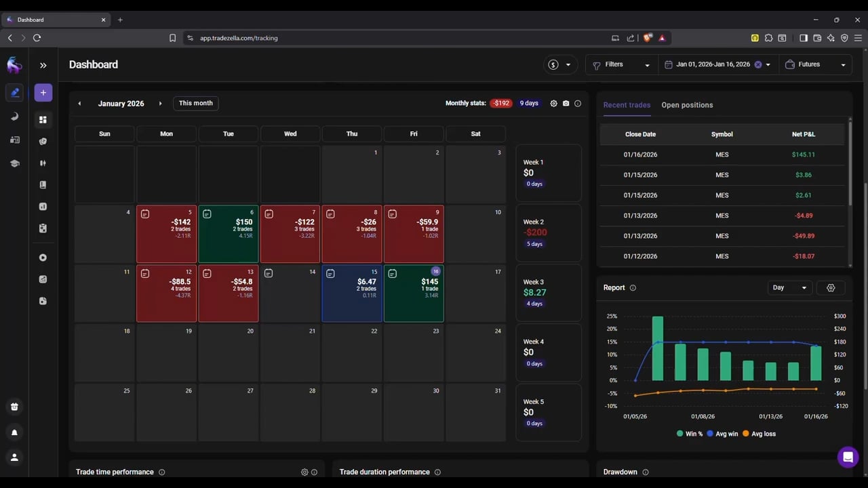Click the calendar screenshot camera icon
Viewport: 868px width, 488px height.
566,104
